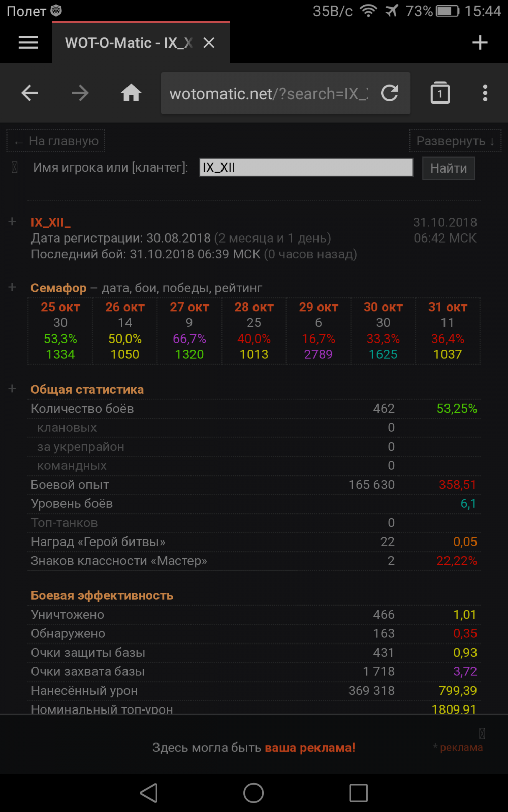Viewport: 508px width, 812px height.
Task: Click the wotomatic.net address bar
Action: (x=269, y=94)
